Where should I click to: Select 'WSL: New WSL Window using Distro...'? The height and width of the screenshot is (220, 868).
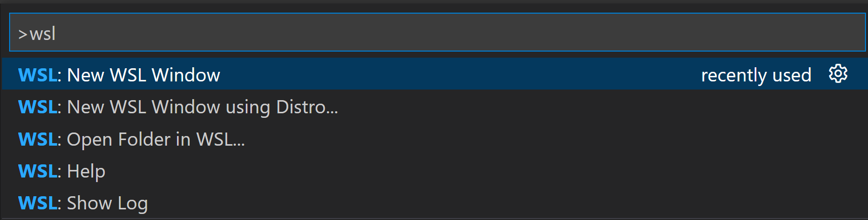pos(202,107)
